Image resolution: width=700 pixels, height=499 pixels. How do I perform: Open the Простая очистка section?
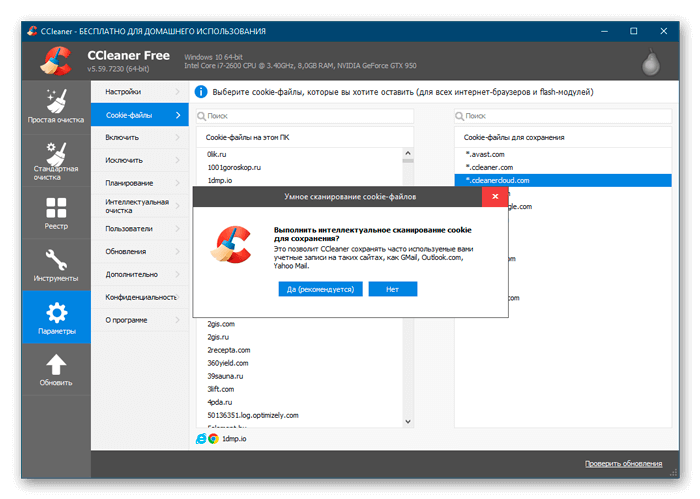point(56,106)
